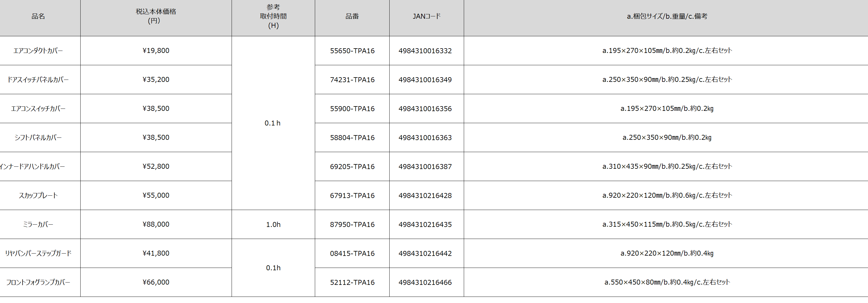Select the a.梱包サイズ/b.重量/c.備考 header
This screenshot has width=868, height=303.
(x=666, y=16)
